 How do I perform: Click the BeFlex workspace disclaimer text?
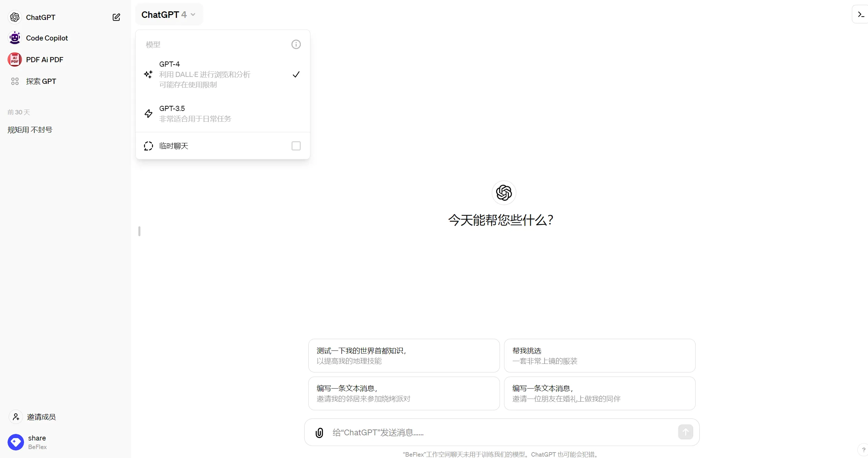click(x=501, y=454)
